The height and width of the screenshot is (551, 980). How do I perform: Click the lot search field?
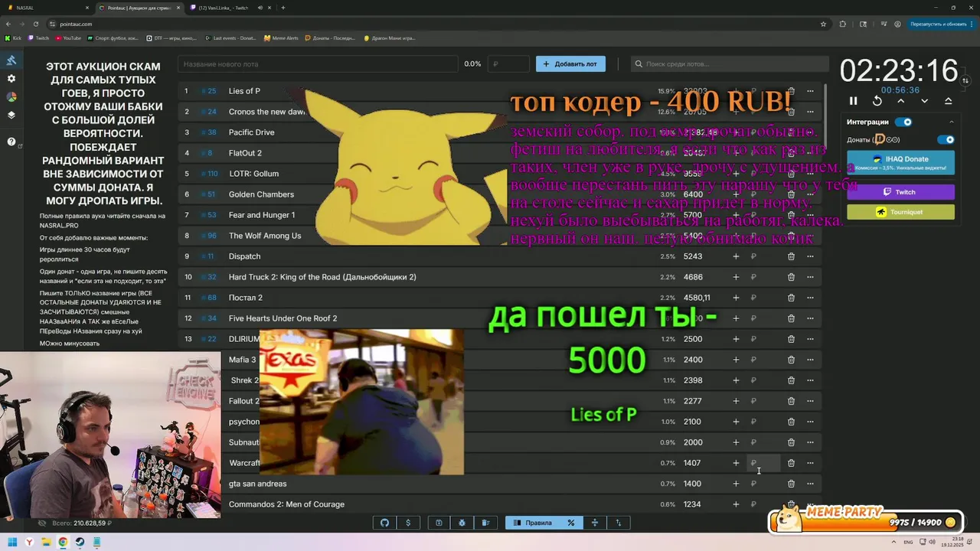730,64
